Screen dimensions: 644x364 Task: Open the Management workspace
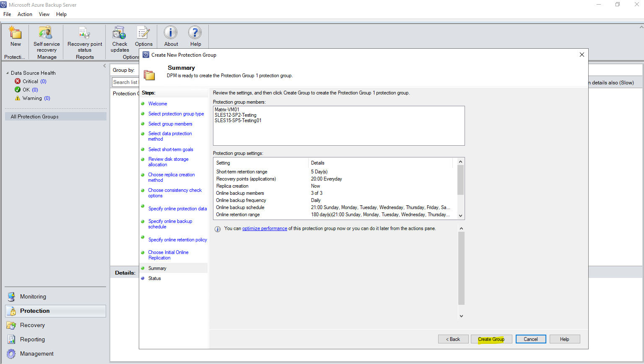(x=55, y=354)
